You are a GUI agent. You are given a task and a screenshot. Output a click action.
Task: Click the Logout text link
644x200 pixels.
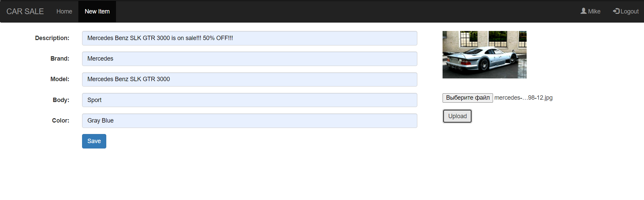click(629, 11)
